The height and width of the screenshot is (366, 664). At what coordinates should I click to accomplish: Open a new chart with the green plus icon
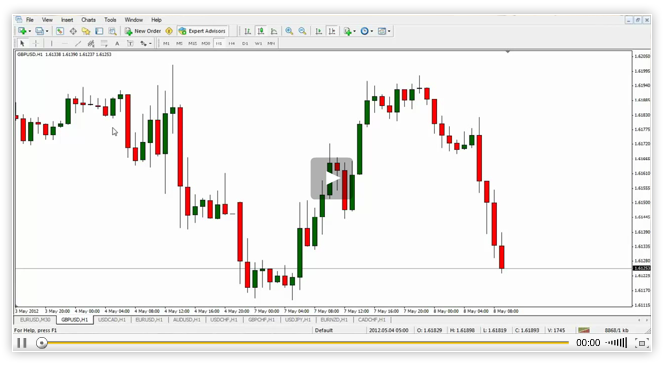[x=22, y=31]
